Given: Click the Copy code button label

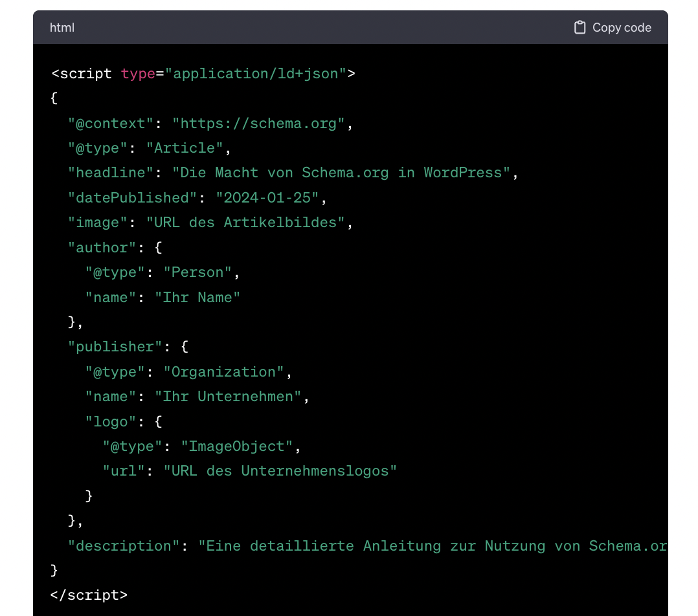Looking at the screenshot, I should click(622, 28).
